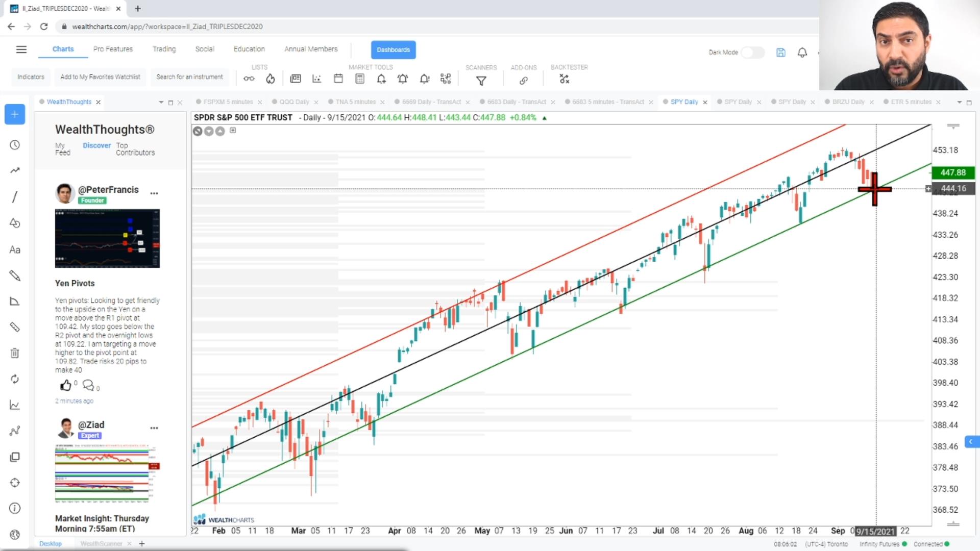
Task: Like the Yen Pivots post
Action: (66, 385)
